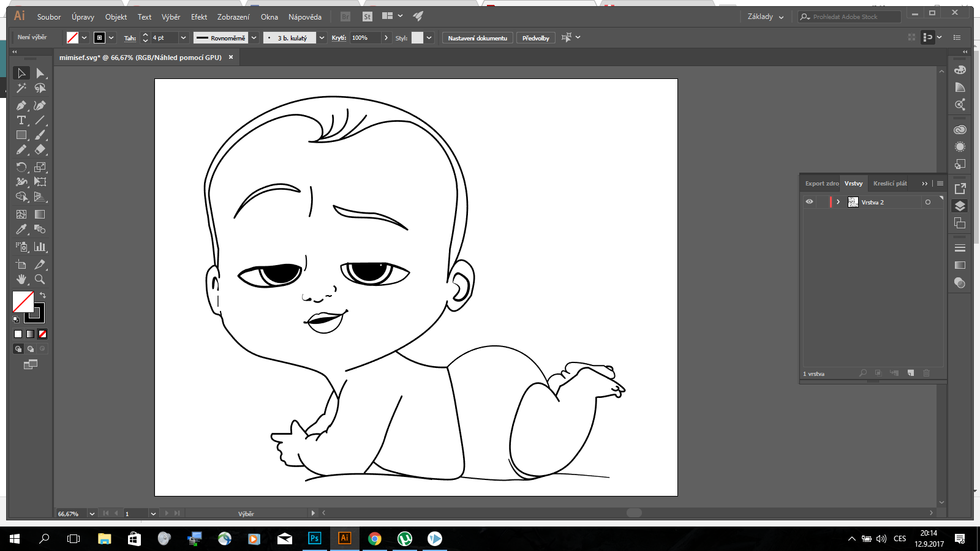This screenshot has width=980, height=551.
Task: Pick the Eraser tool
Action: coord(40,149)
